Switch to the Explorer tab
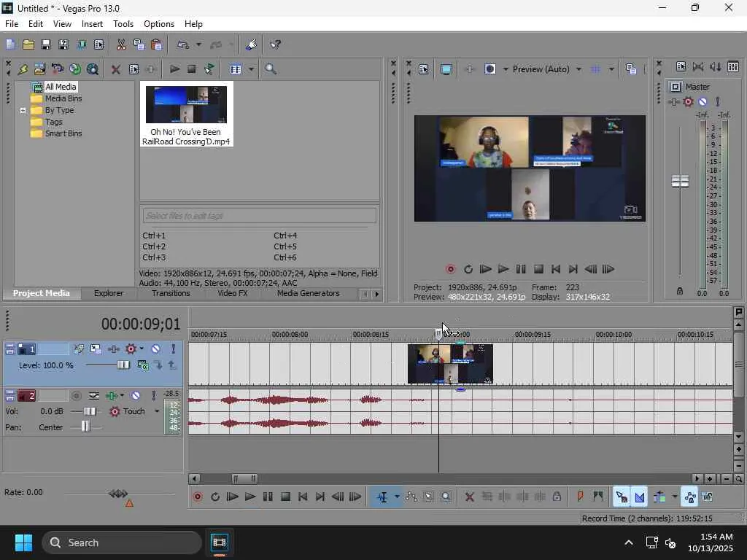Screen dimensions: 747x560 click(109, 293)
